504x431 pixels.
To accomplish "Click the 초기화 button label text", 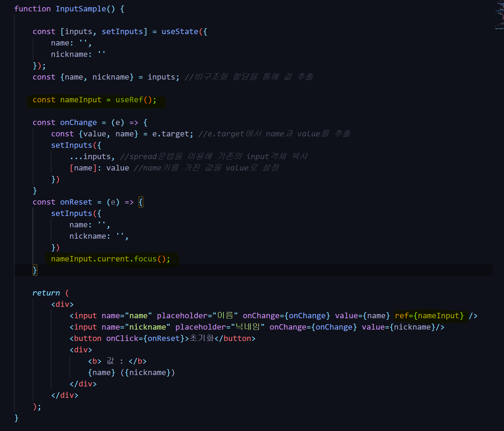I will (201, 339).
